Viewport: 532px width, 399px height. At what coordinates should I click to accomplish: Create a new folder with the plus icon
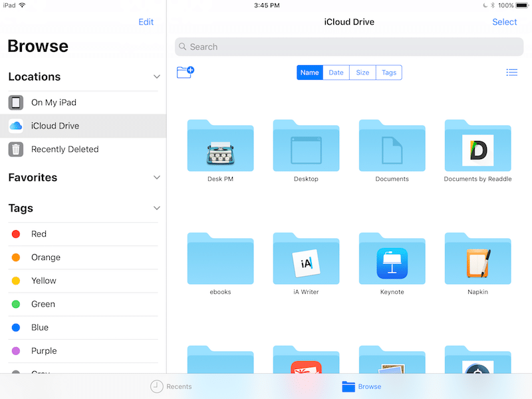point(185,72)
